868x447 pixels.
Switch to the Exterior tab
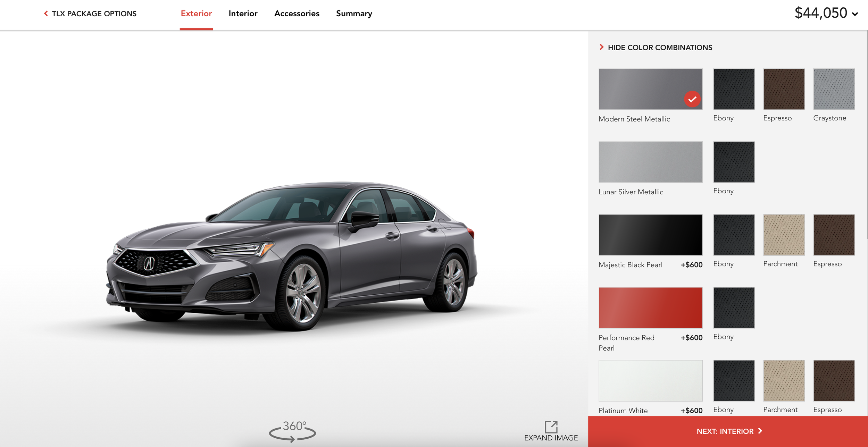point(196,14)
